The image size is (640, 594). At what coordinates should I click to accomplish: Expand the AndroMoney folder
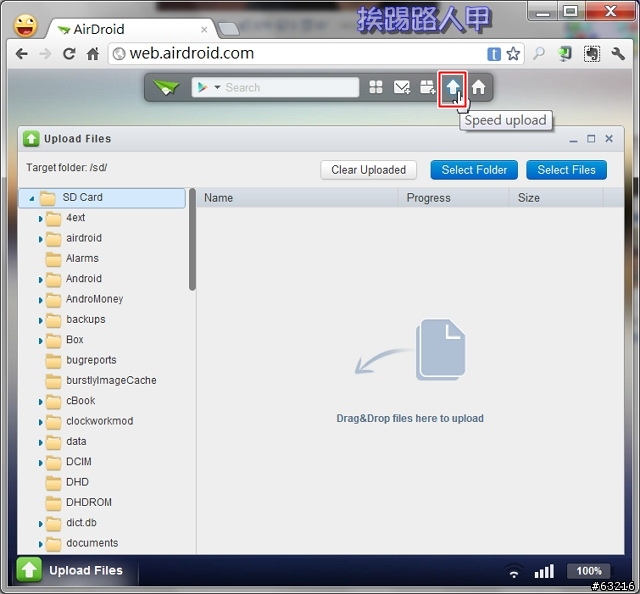pos(40,300)
